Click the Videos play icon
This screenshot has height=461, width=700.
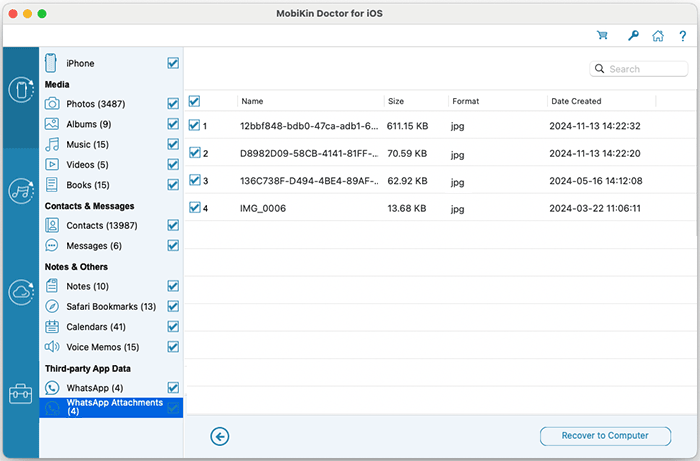click(52, 164)
